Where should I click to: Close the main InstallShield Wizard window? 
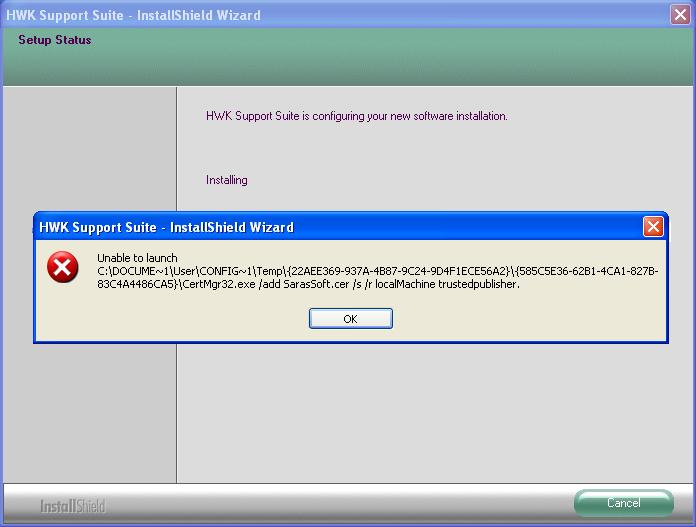[x=680, y=15]
